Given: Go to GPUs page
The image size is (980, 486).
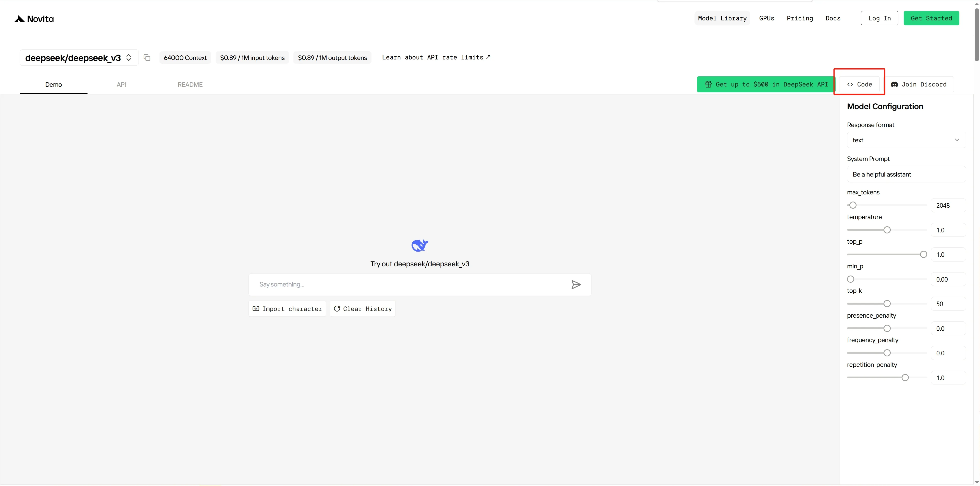Looking at the screenshot, I should tap(767, 18).
